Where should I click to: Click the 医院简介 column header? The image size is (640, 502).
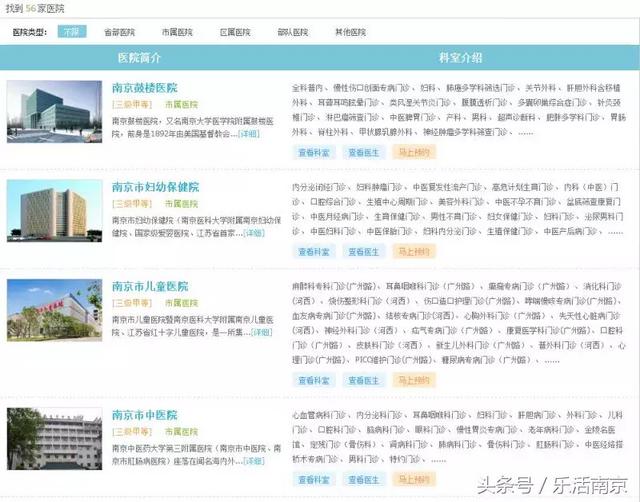(139, 58)
